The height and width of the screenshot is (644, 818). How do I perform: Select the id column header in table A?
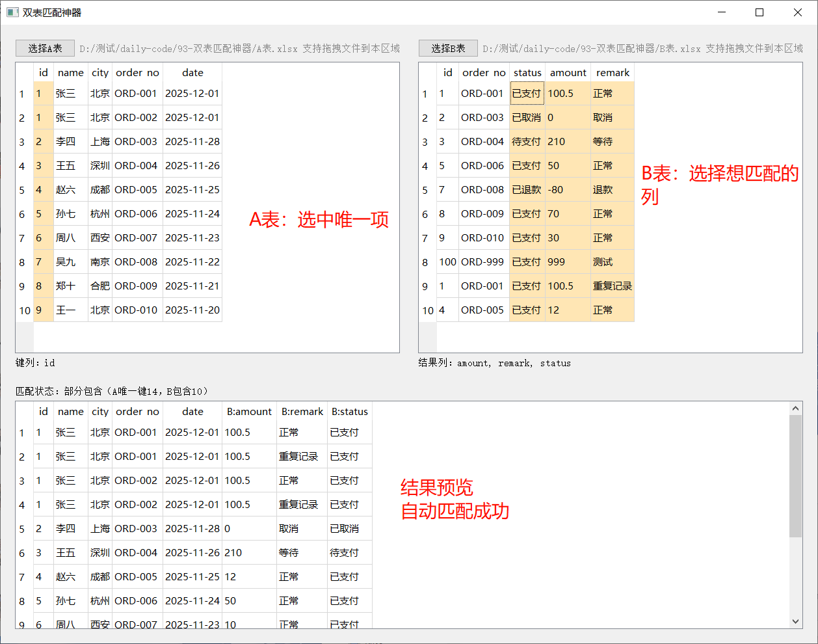(x=43, y=73)
